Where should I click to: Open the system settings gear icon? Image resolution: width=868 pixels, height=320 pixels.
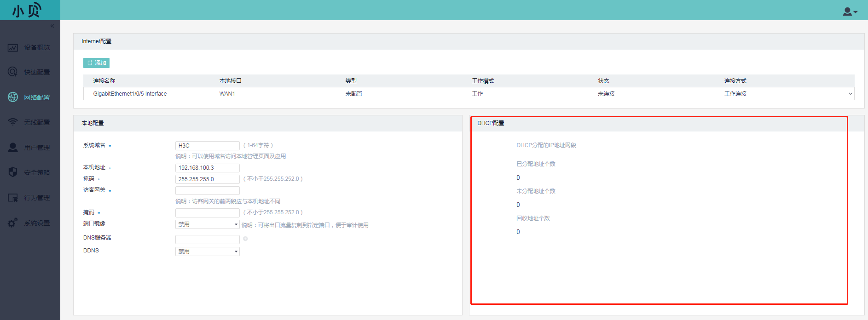(13, 223)
